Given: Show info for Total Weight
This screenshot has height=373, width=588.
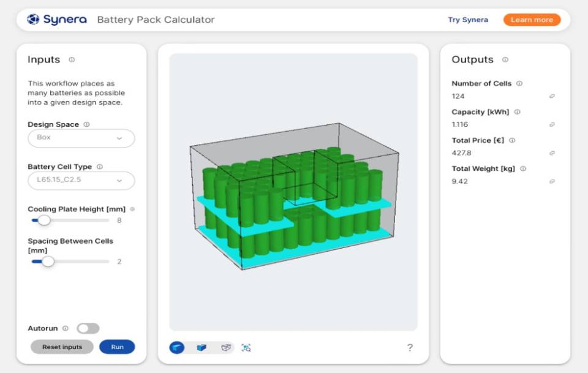Looking at the screenshot, I should pos(523,168).
